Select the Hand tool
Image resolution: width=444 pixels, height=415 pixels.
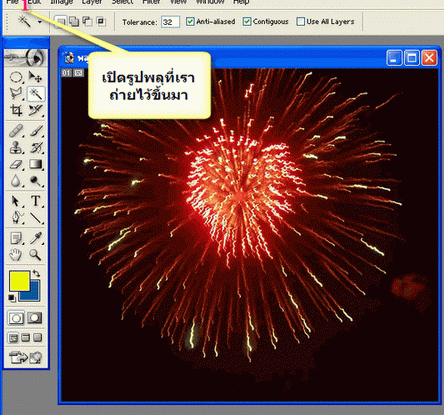pos(16,255)
